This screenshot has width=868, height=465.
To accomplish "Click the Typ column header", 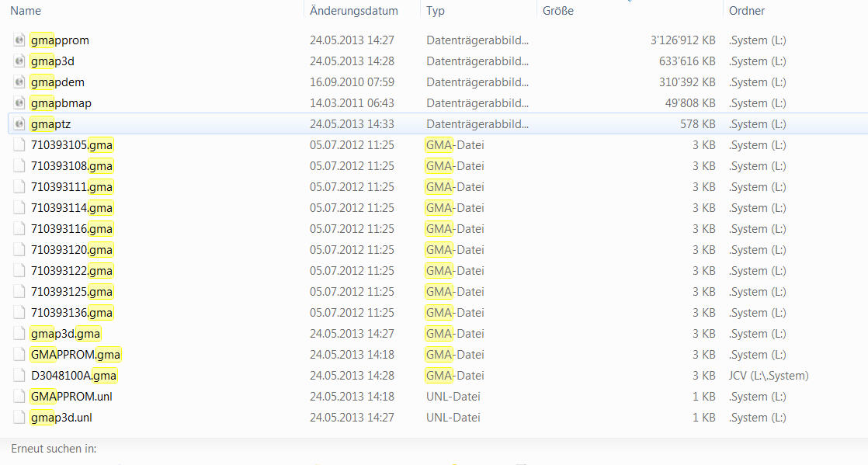I will click(436, 11).
